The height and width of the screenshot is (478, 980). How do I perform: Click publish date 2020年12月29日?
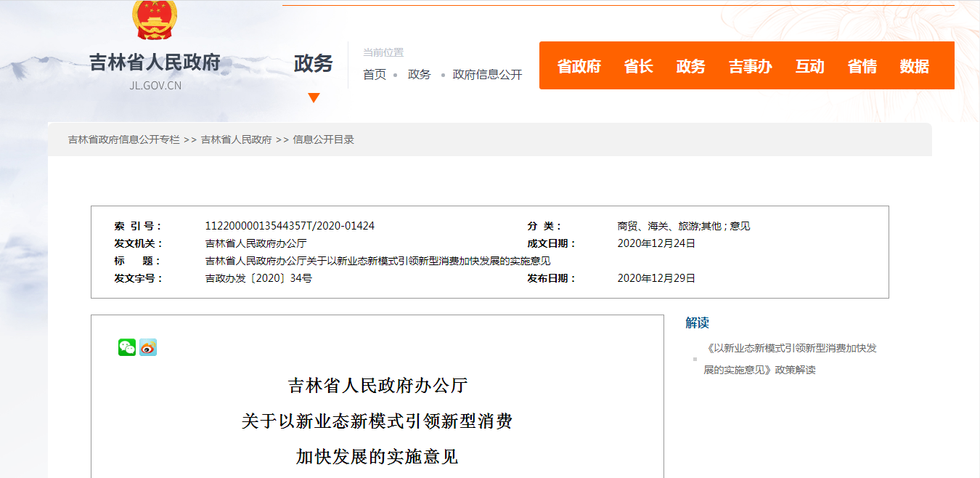(x=656, y=278)
